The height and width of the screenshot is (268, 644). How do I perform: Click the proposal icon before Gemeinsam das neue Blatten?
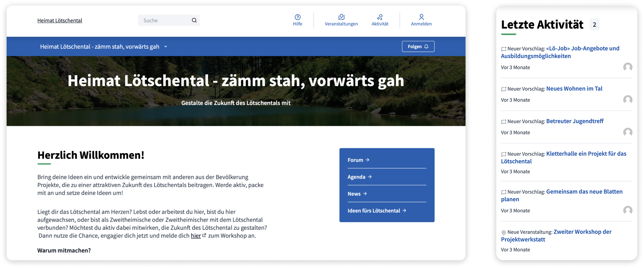[504, 192]
